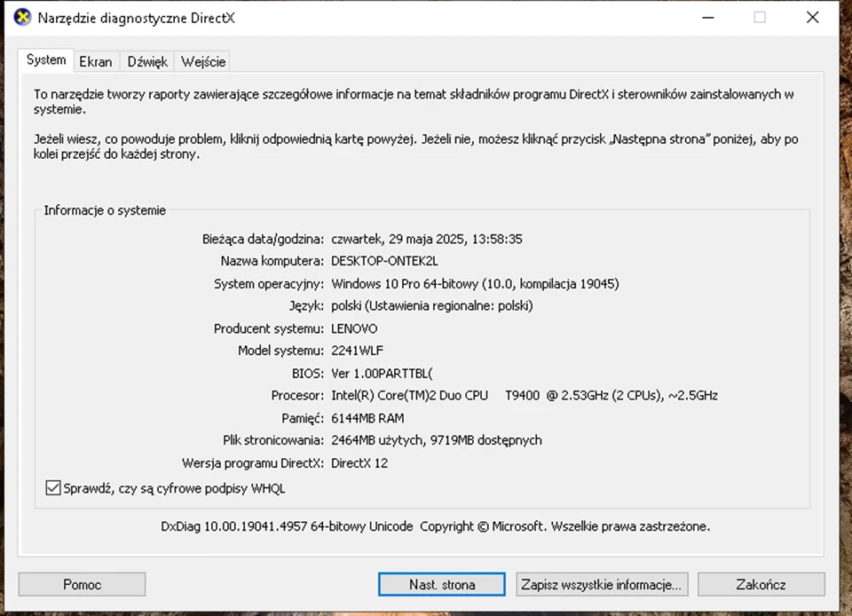Minimize the DirectX diagnostic window

pyautogui.click(x=708, y=18)
